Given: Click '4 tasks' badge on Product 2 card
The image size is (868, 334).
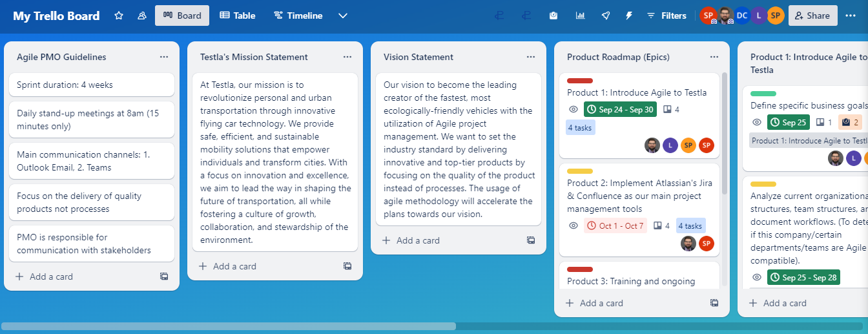Looking at the screenshot, I should [690, 226].
